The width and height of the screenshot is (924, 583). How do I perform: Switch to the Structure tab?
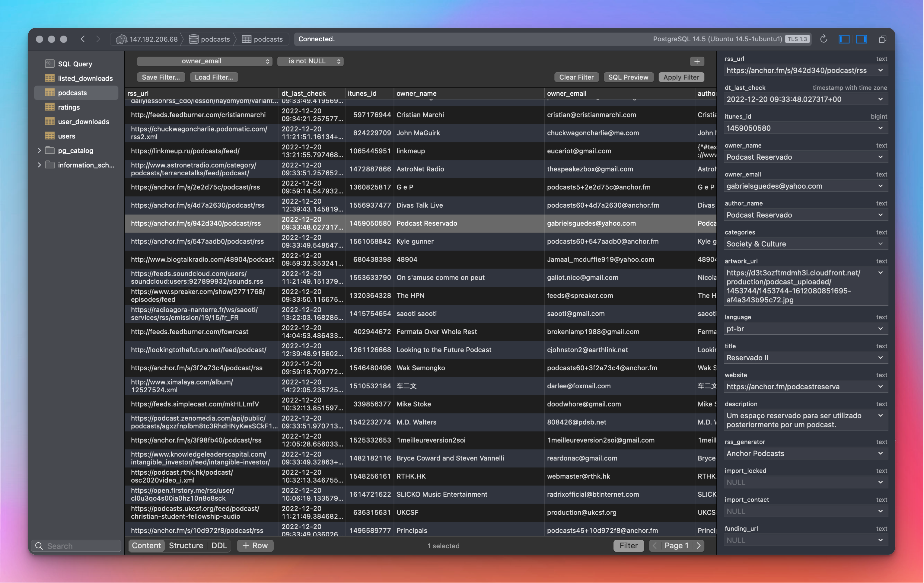[186, 545]
